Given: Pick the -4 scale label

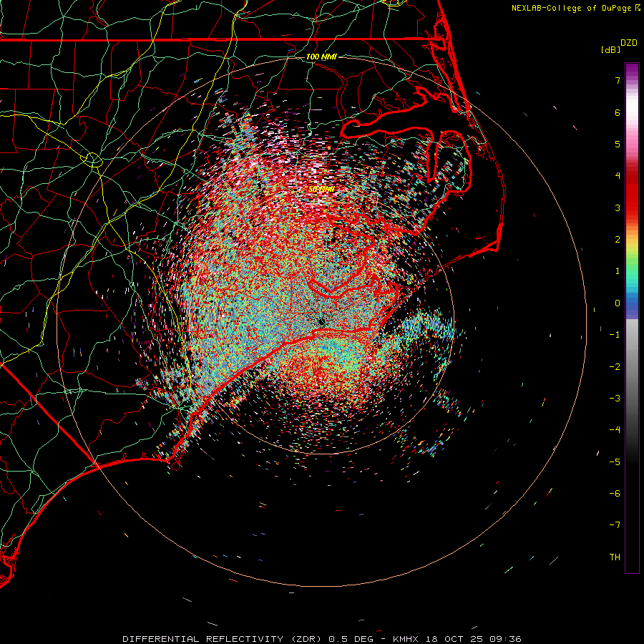Looking at the screenshot, I should [615, 430].
